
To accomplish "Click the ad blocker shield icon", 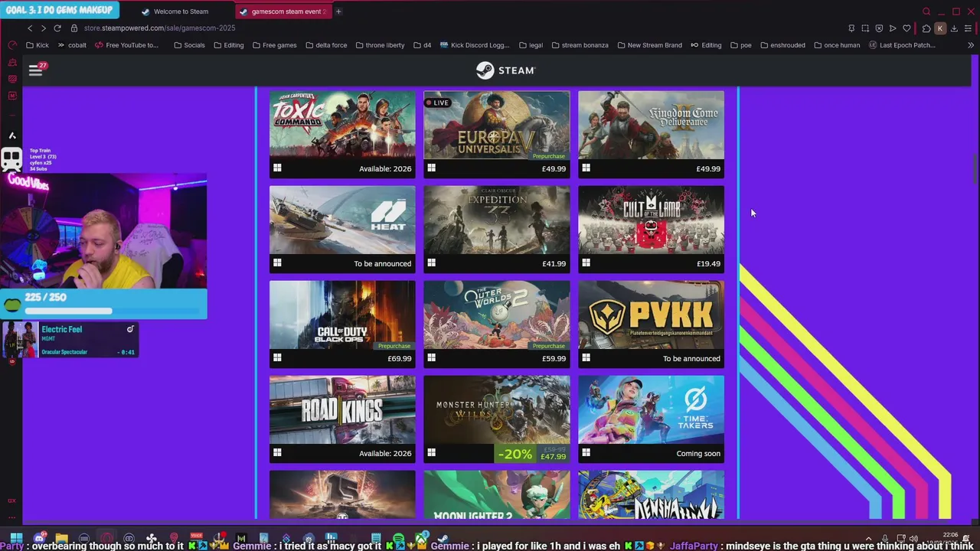I will click(x=879, y=28).
